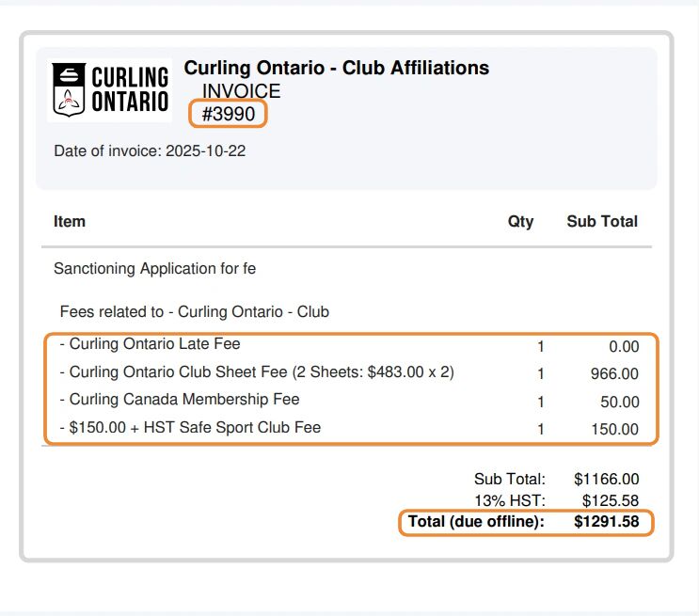Screen dimensions: 699x616
Task: Click the 13% HST label
Action: coord(511,500)
